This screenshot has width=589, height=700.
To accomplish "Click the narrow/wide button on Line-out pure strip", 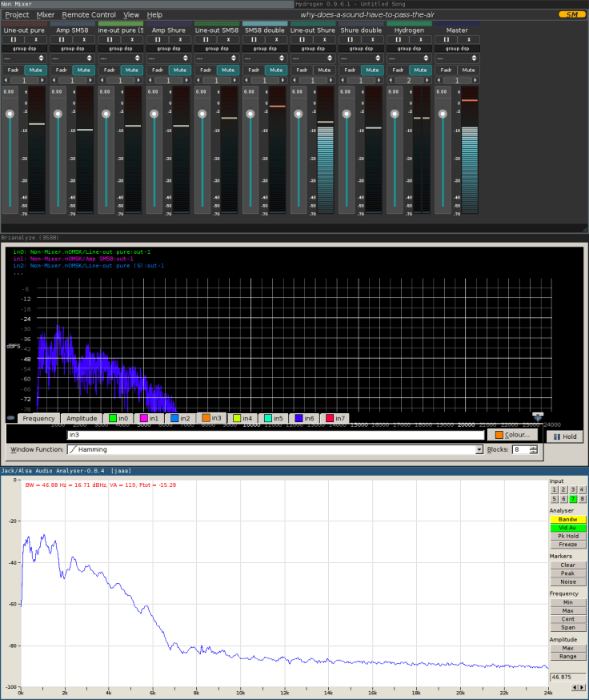I will [x=13, y=39].
